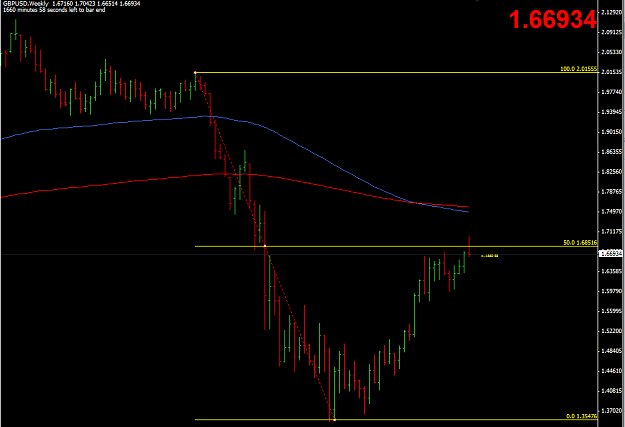The height and width of the screenshot is (427, 625).
Task: Click the 2.09125 price axis label
Action: coord(611,32)
